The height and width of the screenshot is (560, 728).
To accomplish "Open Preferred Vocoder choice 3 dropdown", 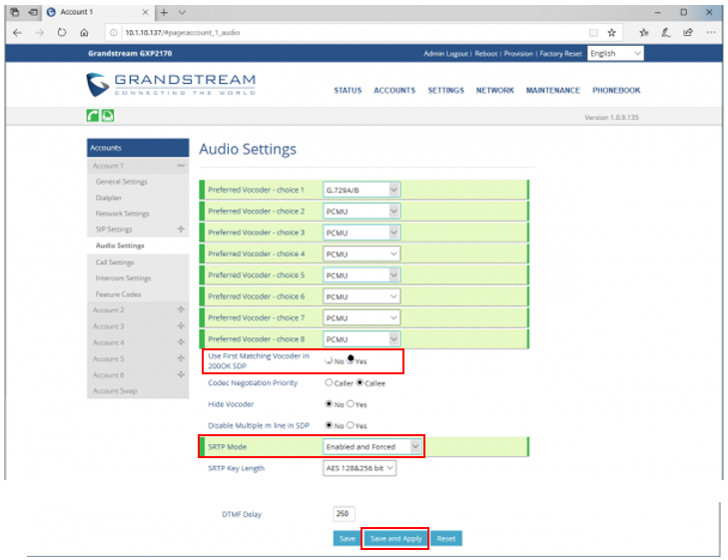I will click(362, 233).
